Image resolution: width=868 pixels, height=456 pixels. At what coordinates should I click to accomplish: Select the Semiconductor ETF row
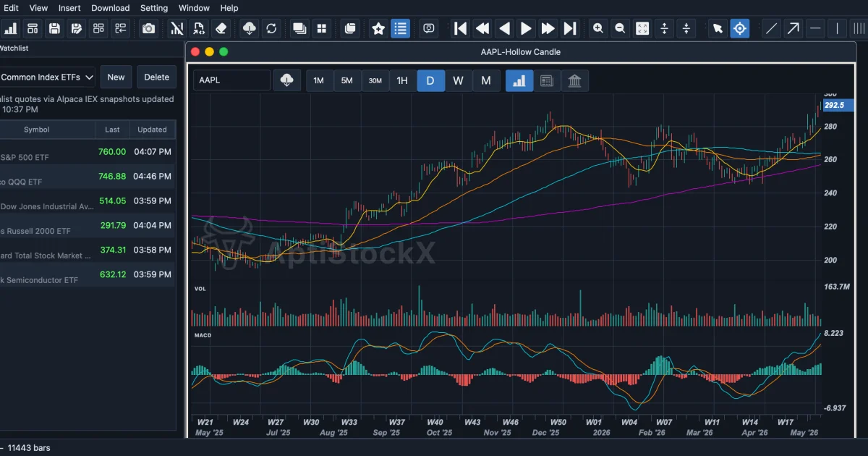click(x=87, y=274)
